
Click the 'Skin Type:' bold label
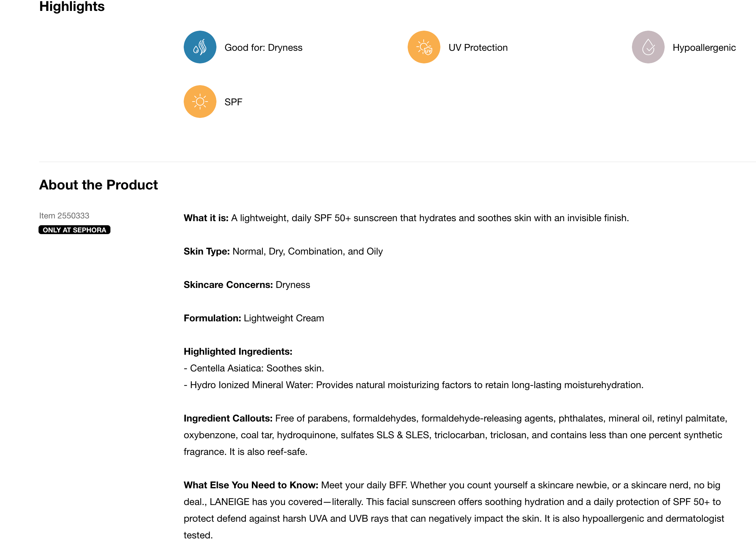tap(207, 251)
